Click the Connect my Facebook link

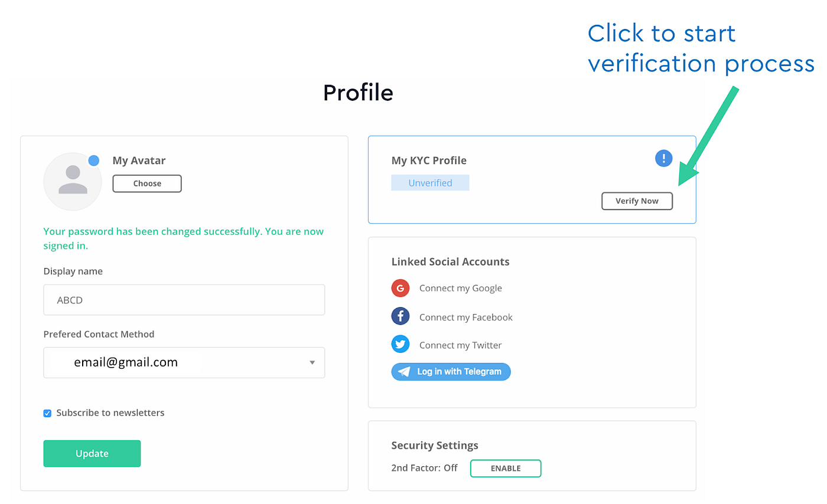(466, 317)
